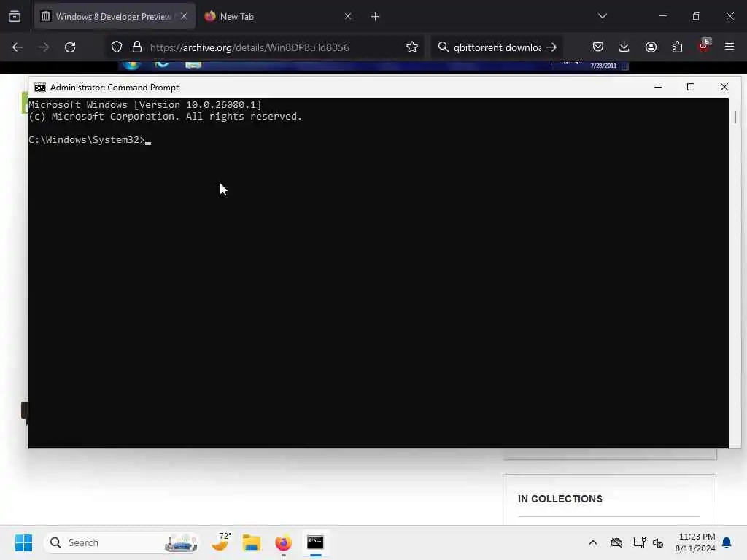
Task: Open the Command Prompt title bar icon menu
Action: point(40,87)
